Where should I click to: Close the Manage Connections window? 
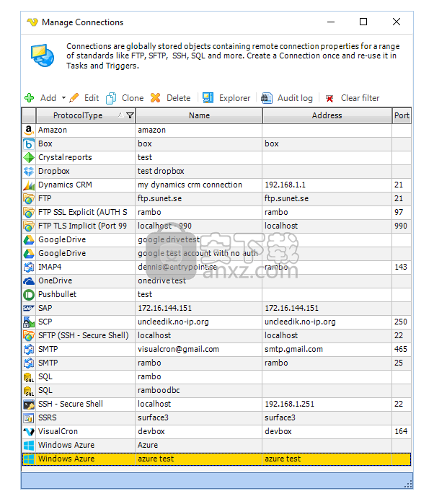[x=397, y=22]
